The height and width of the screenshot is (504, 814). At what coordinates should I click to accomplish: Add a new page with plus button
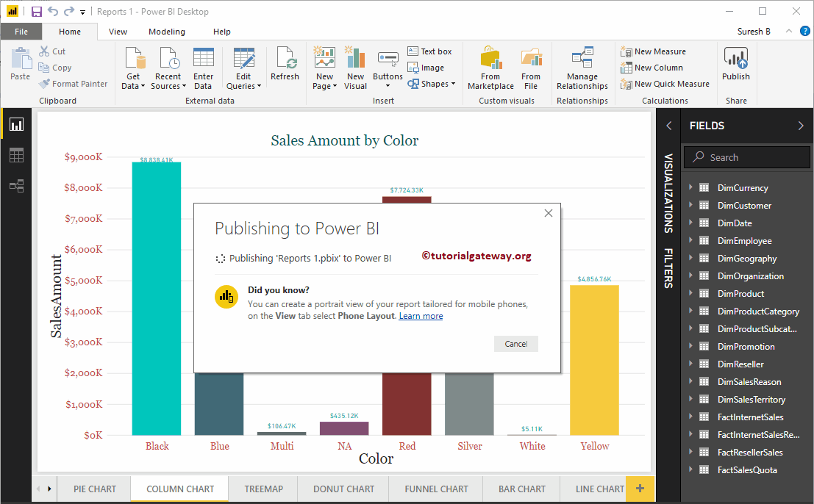pyautogui.click(x=640, y=489)
